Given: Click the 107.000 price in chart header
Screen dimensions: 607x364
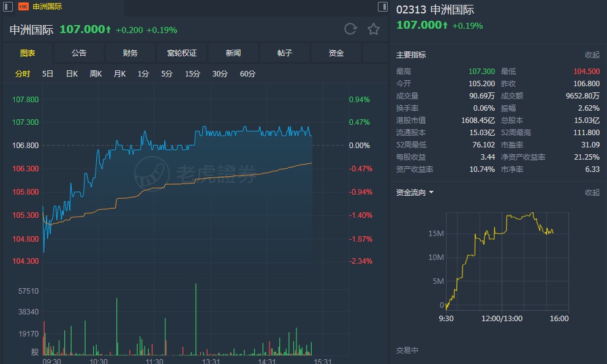Looking at the screenshot, I should (x=85, y=29).
